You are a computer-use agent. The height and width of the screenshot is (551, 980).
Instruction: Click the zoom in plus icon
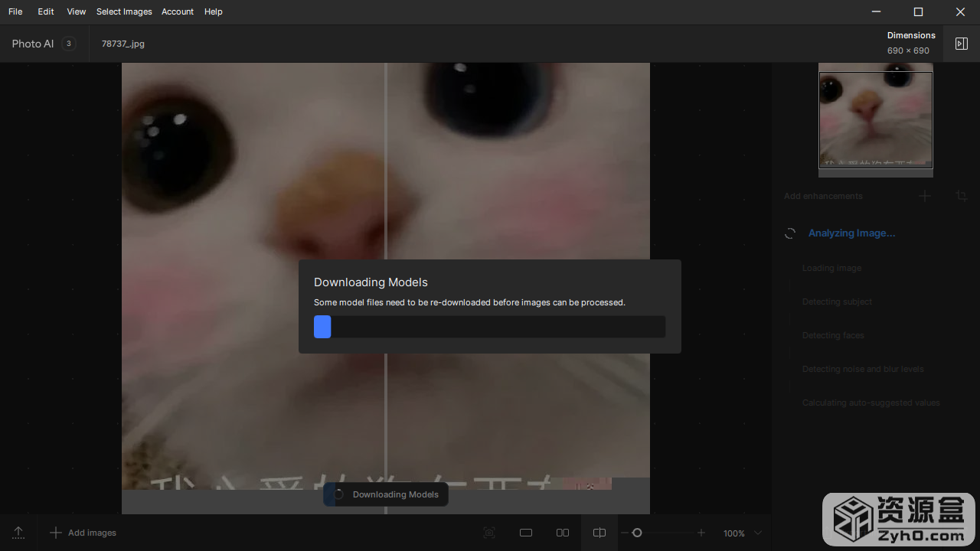pyautogui.click(x=701, y=533)
